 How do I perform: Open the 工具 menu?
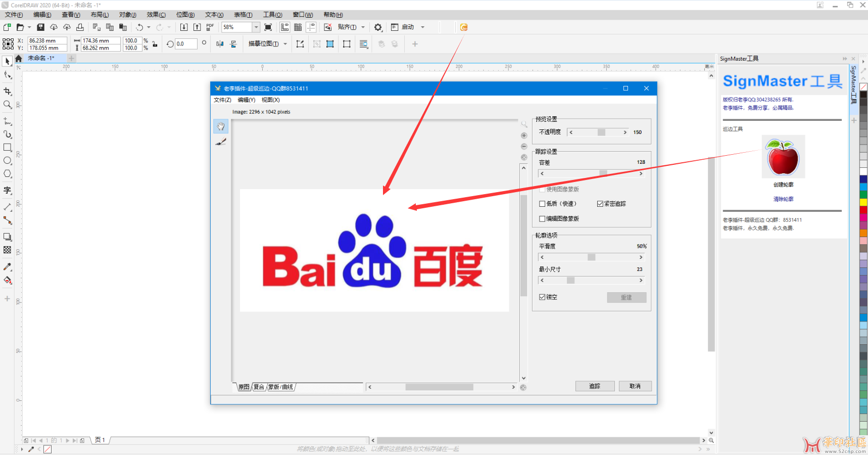click(x=272, y=15)
